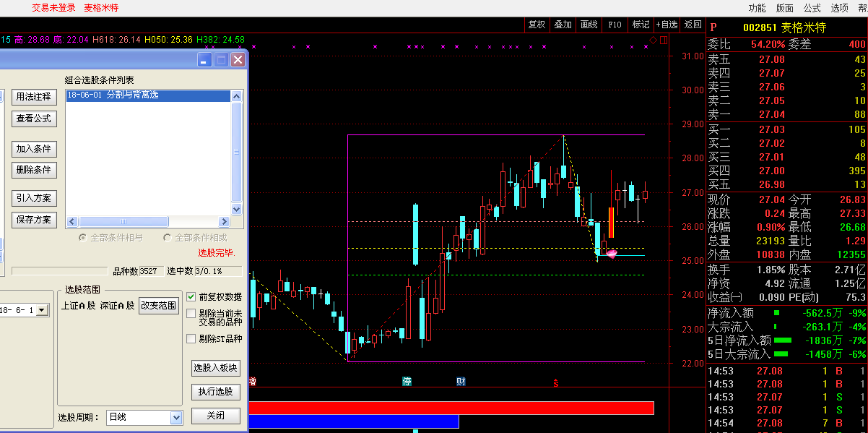Toggle the 剔除ST品种 checkbox
Screen dimensions: 868x433
point(191,338)
